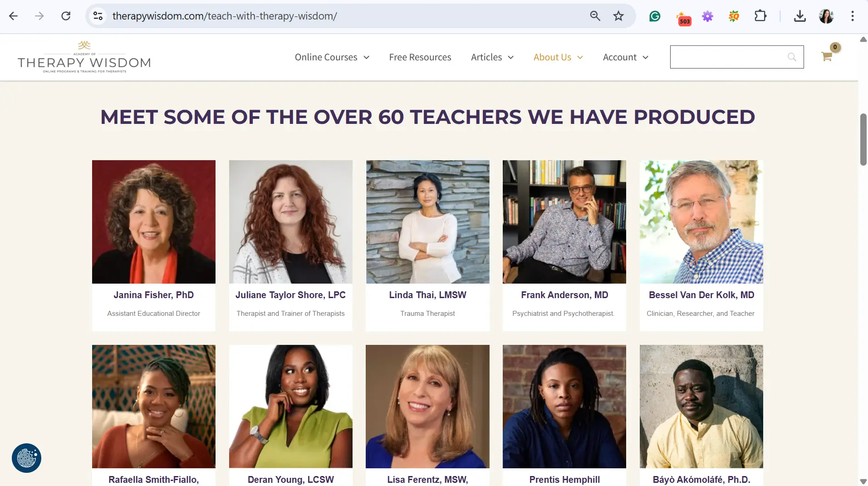
Task: Open the shopping cart icon
Action: (827, 57)
